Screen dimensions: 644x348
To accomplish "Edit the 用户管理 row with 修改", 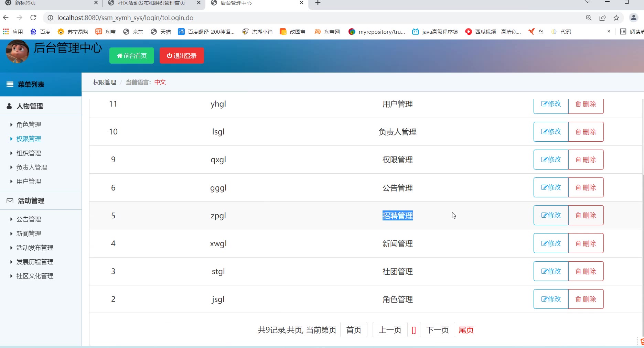I will (551, 106).
